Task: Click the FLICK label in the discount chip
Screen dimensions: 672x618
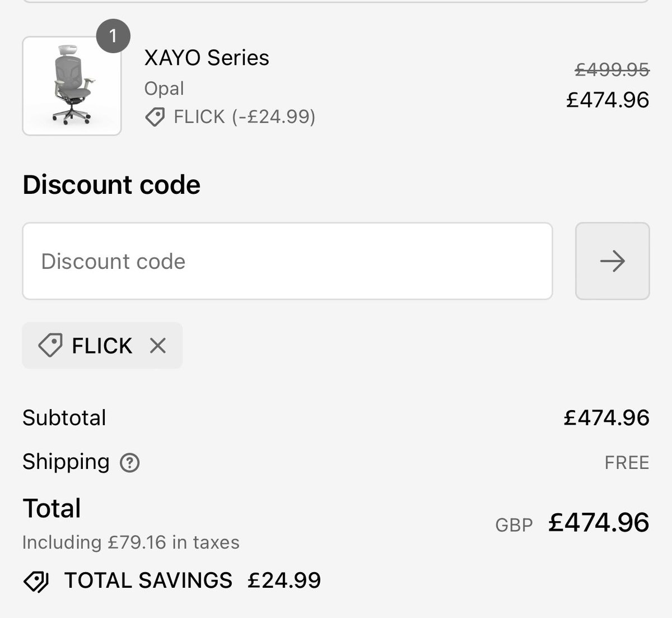Action: click(x=102, y=346)
